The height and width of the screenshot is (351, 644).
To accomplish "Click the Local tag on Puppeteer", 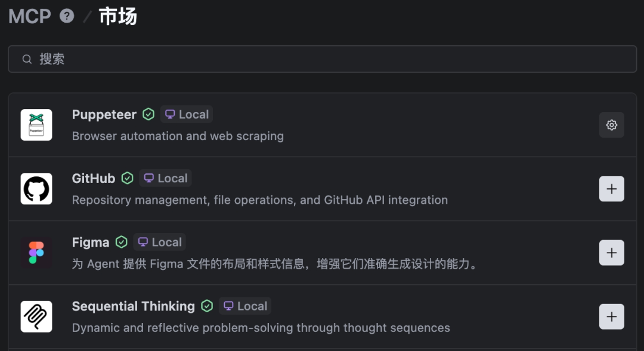I will point(187,114).
